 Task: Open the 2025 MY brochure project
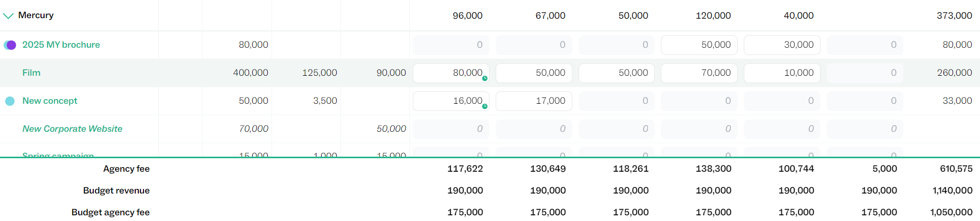[61, 45]
